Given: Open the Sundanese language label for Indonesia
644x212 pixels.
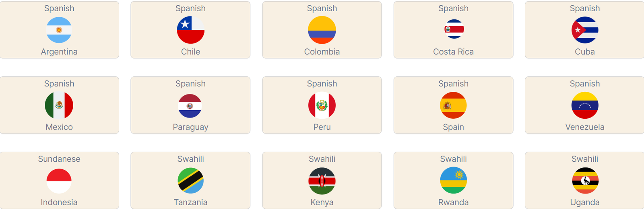Looking at the screenshot, I should pyautogui.click(x=59, y=159).
